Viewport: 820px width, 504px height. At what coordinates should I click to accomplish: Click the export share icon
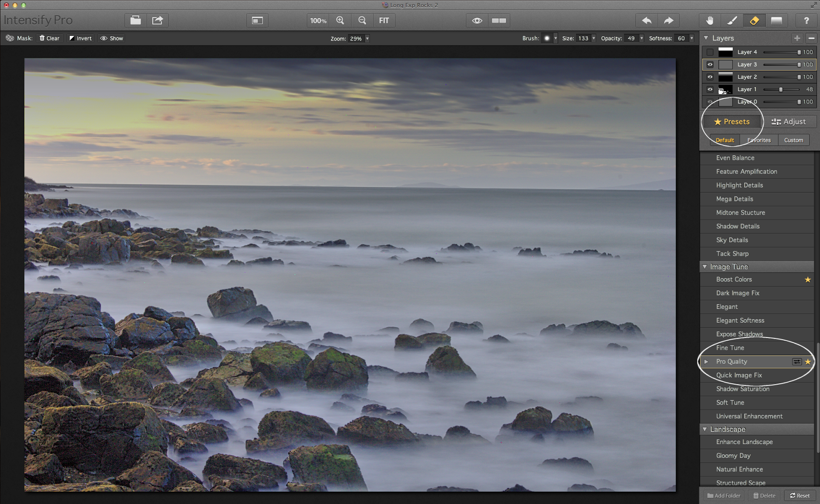tap(157, 20)
